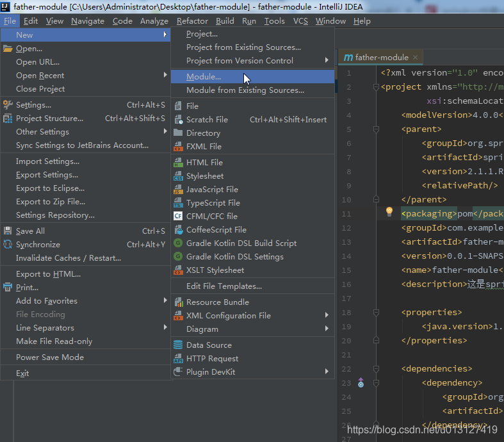Click the HTTP Request icon
This screenshot has height=442, width=504.
(x=179, y=359)
